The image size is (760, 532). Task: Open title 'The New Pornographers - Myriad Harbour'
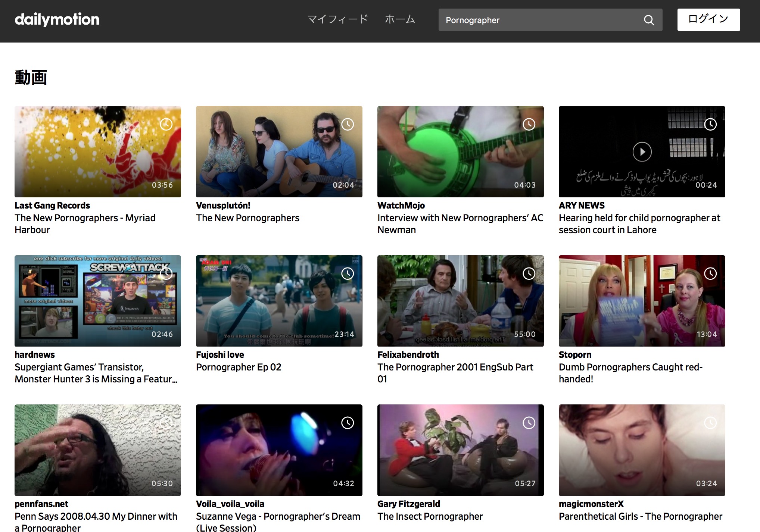click(85, 224)
